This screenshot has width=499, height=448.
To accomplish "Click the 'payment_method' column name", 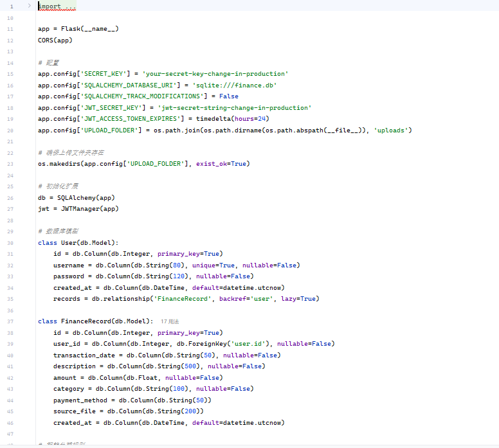I will pyautogui.click(x=80, y=400).
